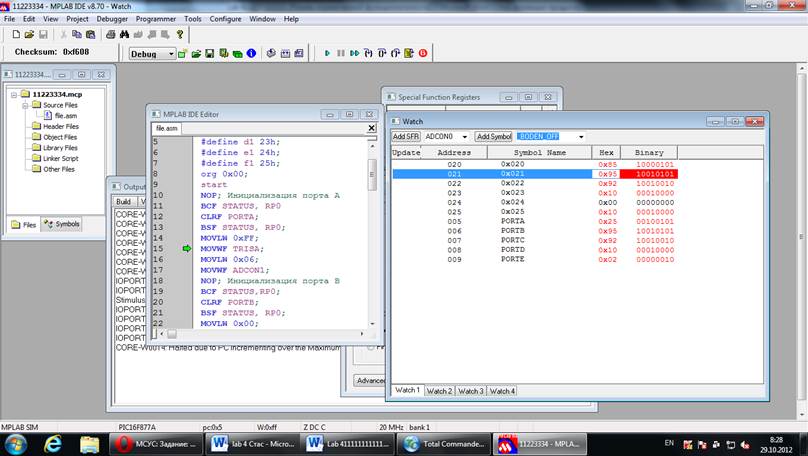The width and height of the screenshot is (808, 456).
Task: Select the PORTA row in Watch
Action: coord(535,221)
